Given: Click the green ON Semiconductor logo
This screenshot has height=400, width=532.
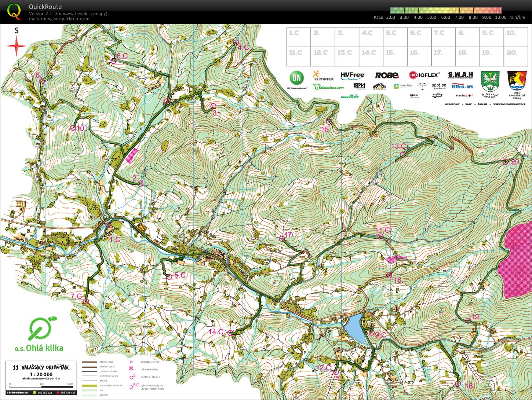Looking at the screenshot, I should [x=296, y=78].
